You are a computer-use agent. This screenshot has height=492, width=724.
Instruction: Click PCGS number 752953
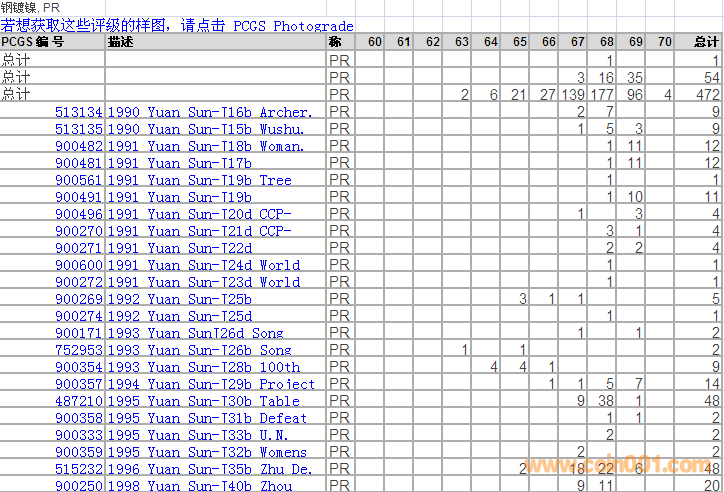[78, 350]
